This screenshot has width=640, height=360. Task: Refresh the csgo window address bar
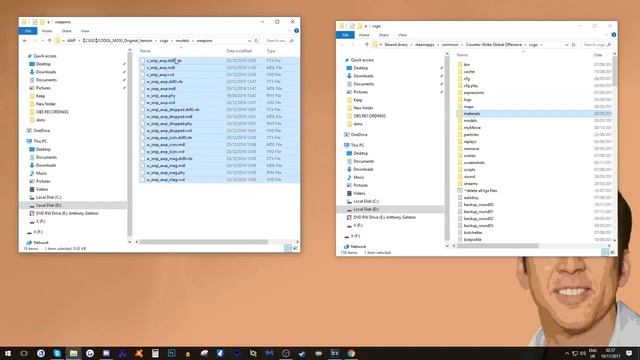coord(573,45)
